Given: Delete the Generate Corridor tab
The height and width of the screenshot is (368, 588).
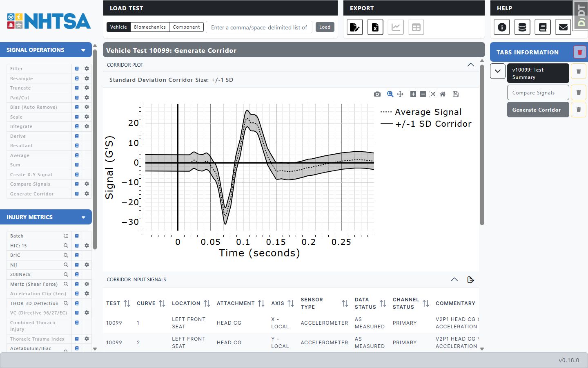Looking at the screenshot, I should [579, 110].
